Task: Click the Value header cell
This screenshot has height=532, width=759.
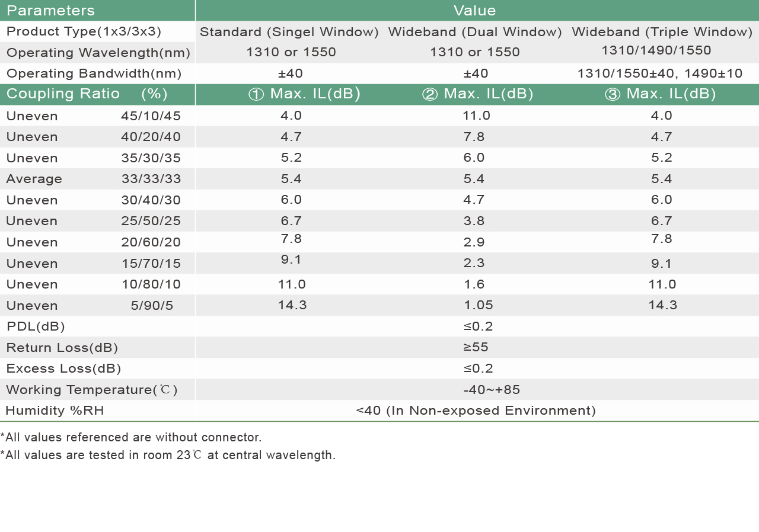Action: [477, 11]
